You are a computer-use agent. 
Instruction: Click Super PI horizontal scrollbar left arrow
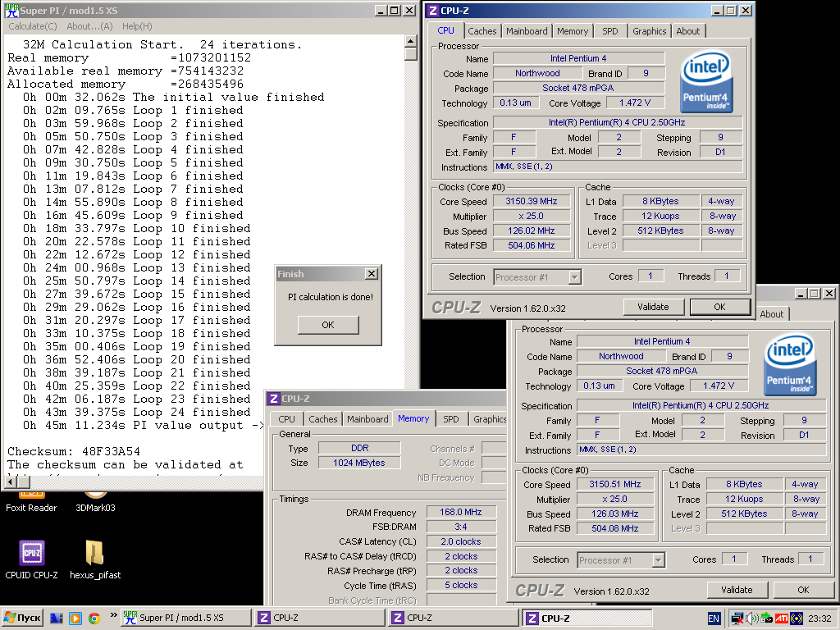[x=10, y=482]
